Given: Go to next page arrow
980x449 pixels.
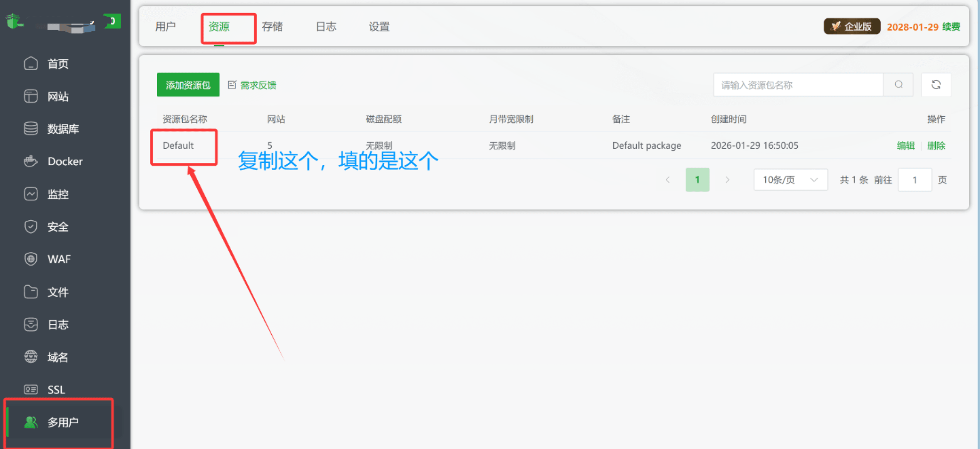Looking at the screenshot, I should [x=727, y=180].
